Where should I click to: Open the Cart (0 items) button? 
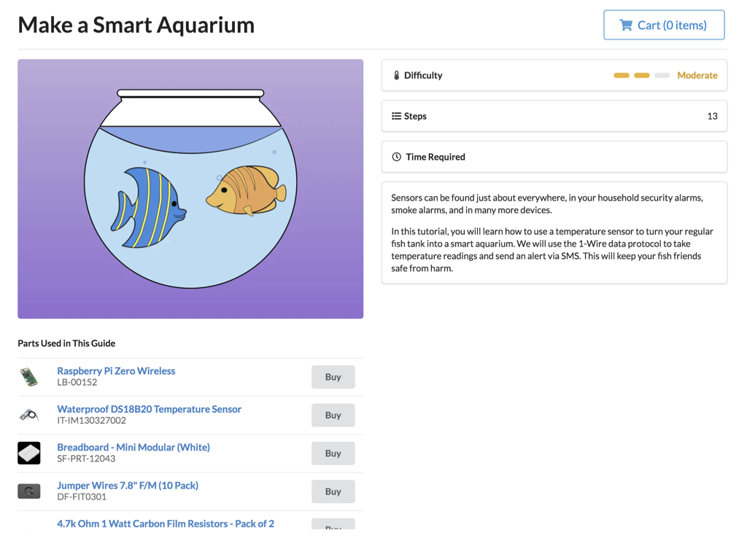click(x=664, y=25)
